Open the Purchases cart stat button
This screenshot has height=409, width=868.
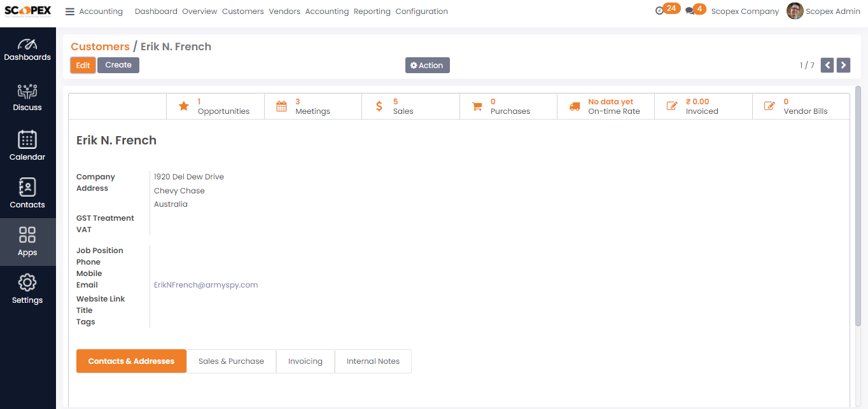508,106
